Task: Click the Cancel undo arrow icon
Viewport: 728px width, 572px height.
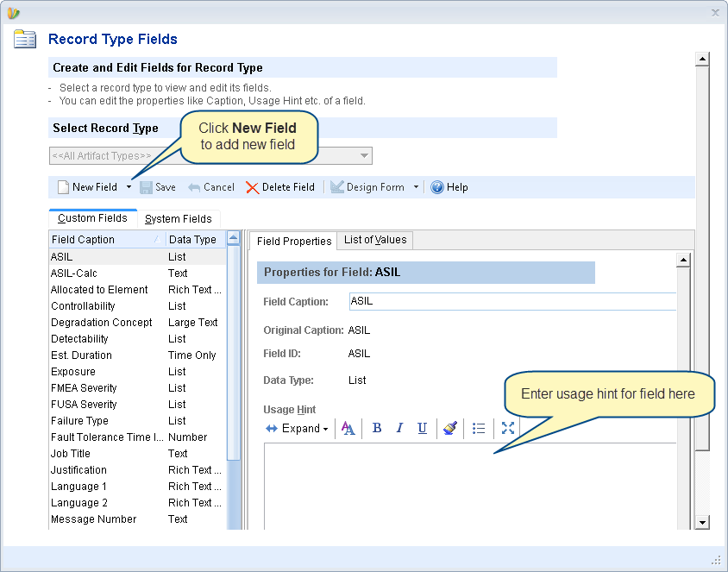Action: tap(193, 187)
